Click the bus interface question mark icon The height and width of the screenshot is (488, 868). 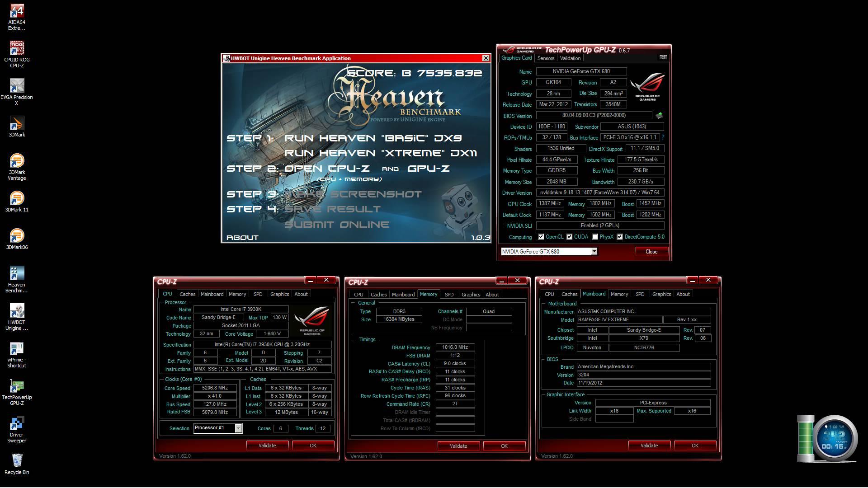coord(663,137)
